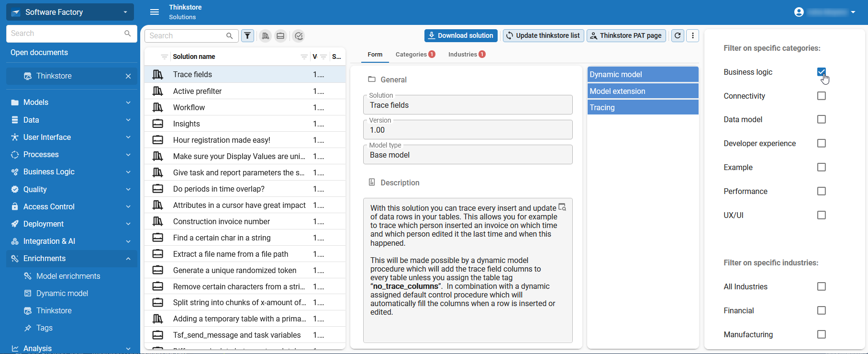Viewport: 868px width, 354px height.
Task: Click Update thinkstore list button
Action: pyautogui.click(x=543, y=35)
